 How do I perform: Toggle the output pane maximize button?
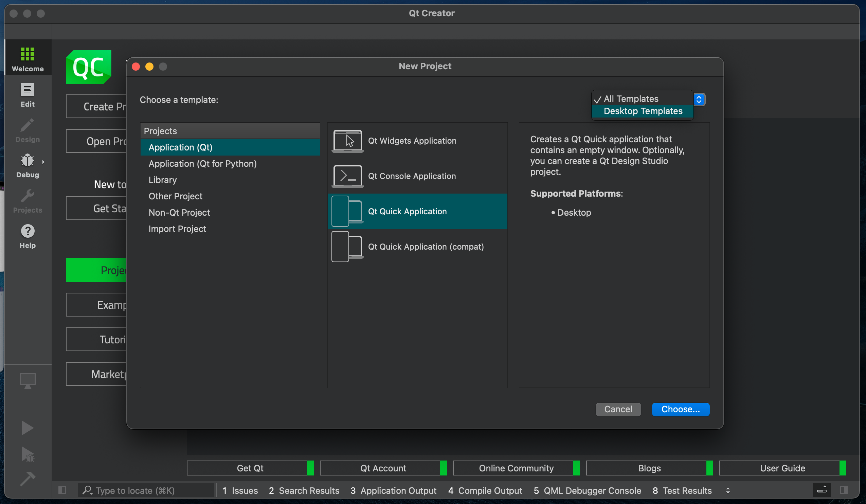point(822,490)
